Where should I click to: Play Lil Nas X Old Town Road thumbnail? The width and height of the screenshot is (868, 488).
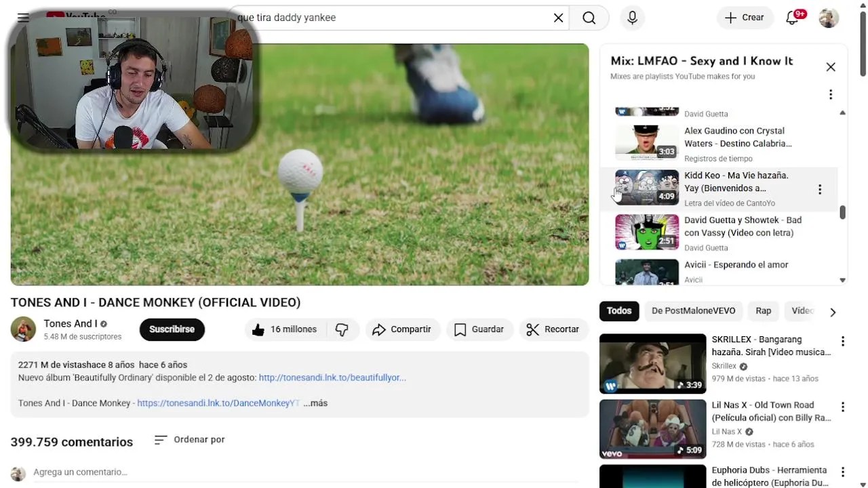[652, 429]
